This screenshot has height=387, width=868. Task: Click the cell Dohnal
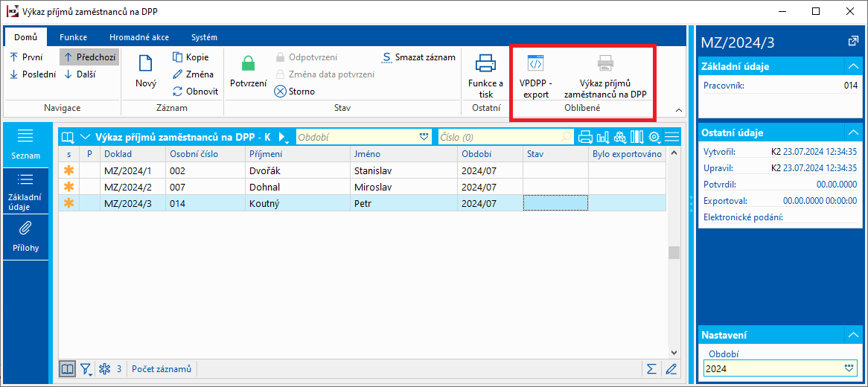[297, 187]
